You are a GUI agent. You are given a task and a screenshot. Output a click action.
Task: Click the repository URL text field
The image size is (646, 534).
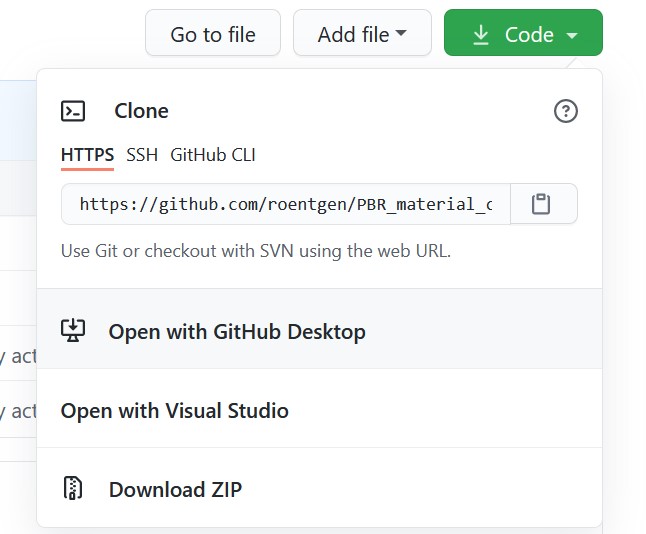click(286, 204)
